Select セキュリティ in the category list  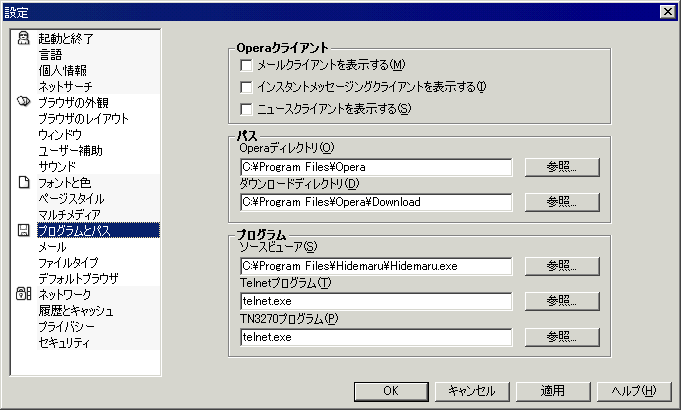[x=64, y=343]
